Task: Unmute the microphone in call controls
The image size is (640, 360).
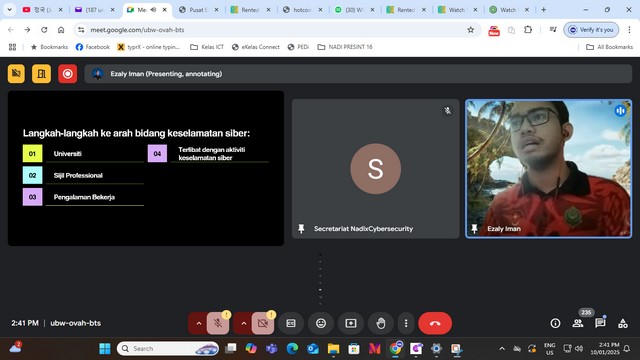Action: point(218,323)
